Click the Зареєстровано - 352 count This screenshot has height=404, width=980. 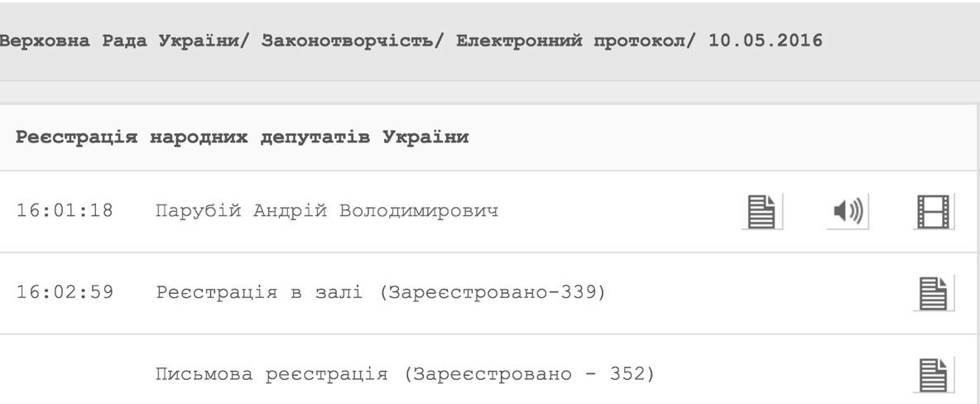[x=530, y=374]
